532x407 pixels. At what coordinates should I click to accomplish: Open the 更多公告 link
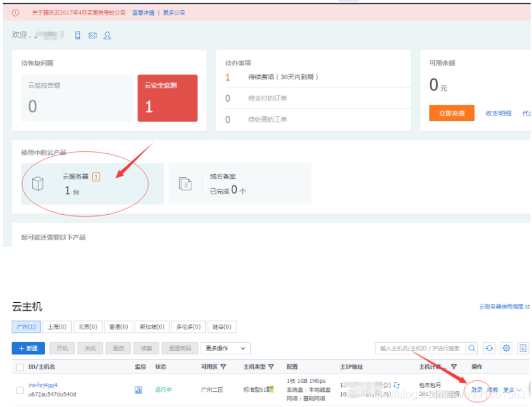174,13
